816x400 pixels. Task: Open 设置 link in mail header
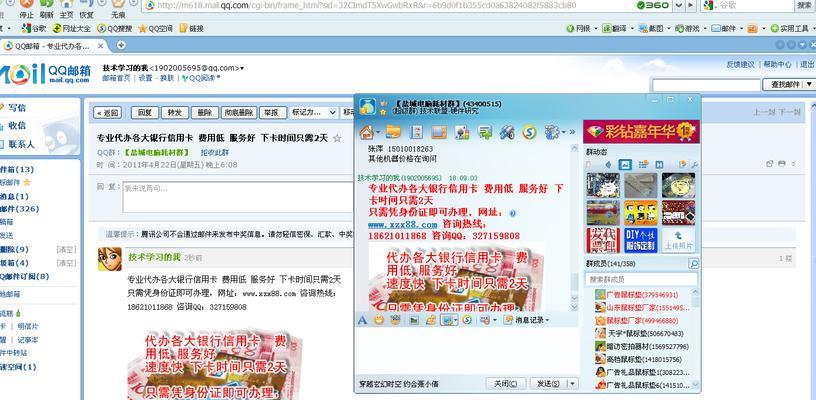click(145, 78)
